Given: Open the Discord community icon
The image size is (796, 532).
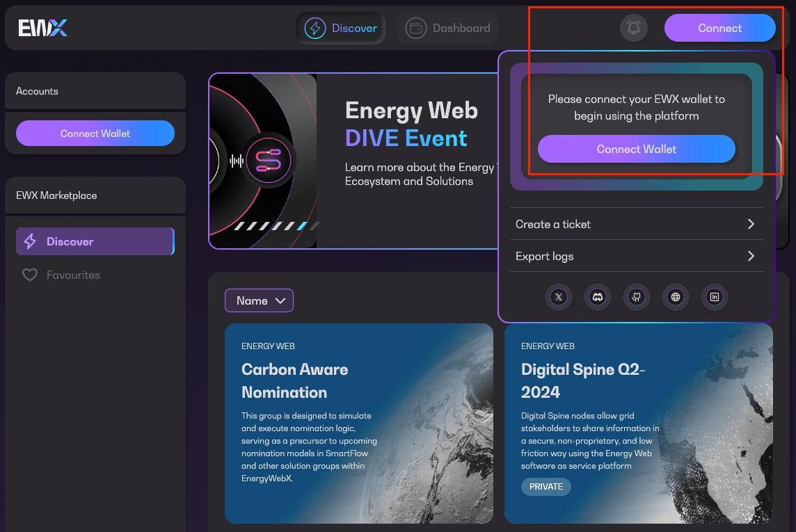Looking at the screenshot, I should click(x=598, y=297).
